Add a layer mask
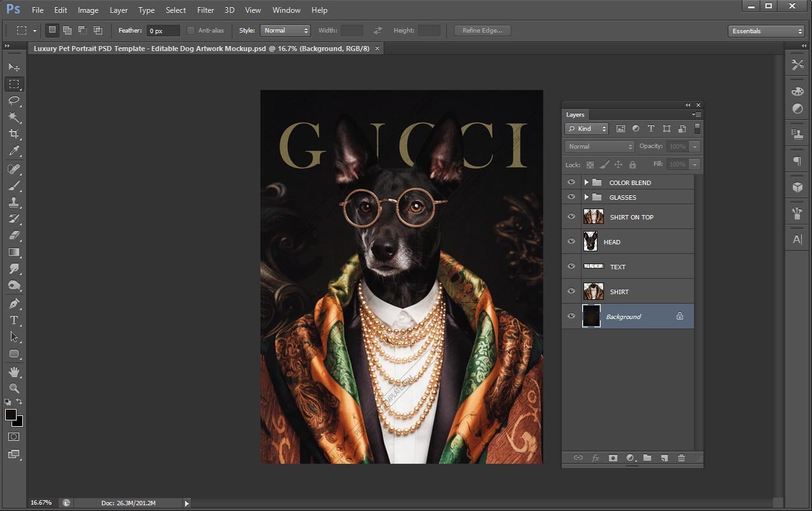The image size is (812, 511). 613,458
